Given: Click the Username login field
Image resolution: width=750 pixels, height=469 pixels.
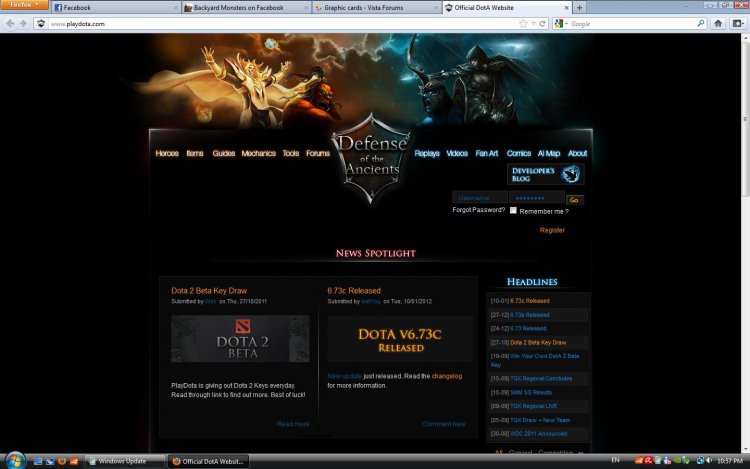Looking at the screenshot, I should [480, 197].
